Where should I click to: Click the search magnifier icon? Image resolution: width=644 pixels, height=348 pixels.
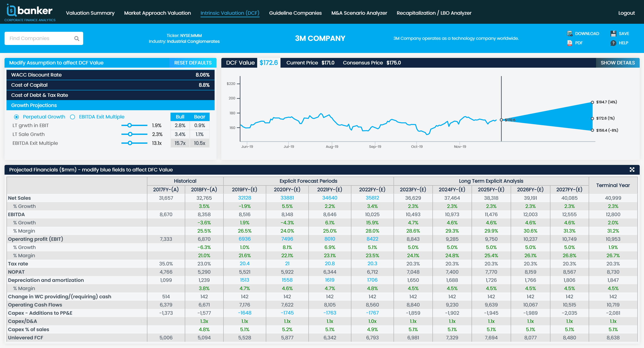tap(77, 38)
